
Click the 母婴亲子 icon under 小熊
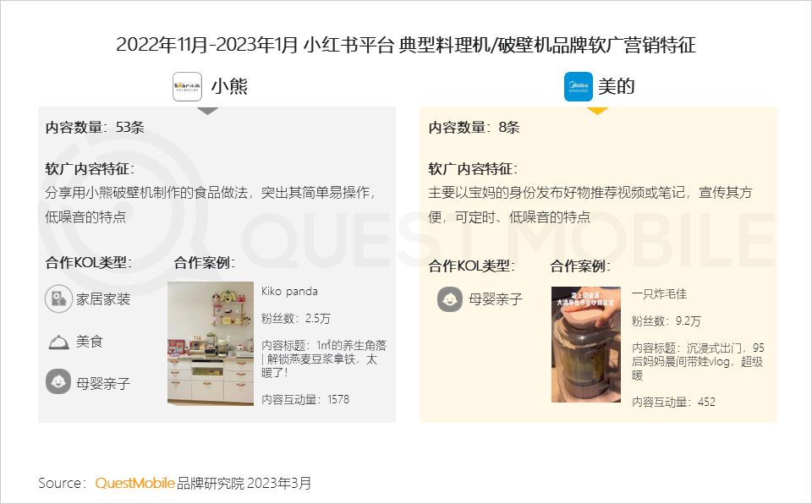tap(58, 382)
